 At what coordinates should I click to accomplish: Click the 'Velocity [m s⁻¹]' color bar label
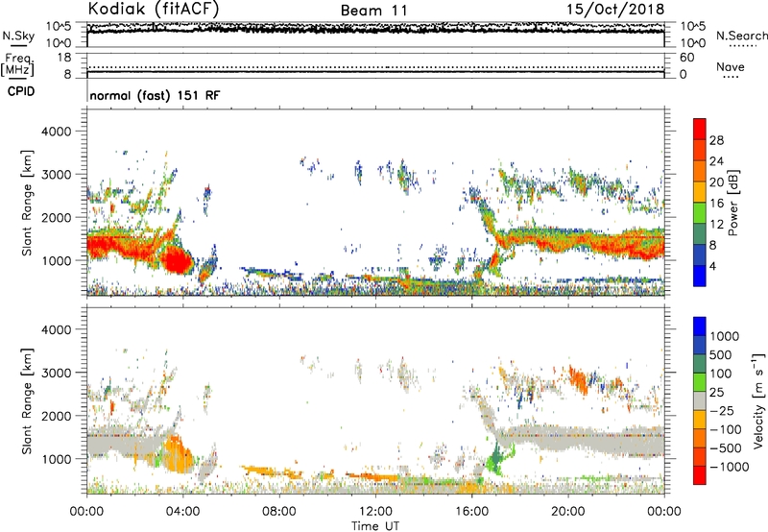(758, 400)
